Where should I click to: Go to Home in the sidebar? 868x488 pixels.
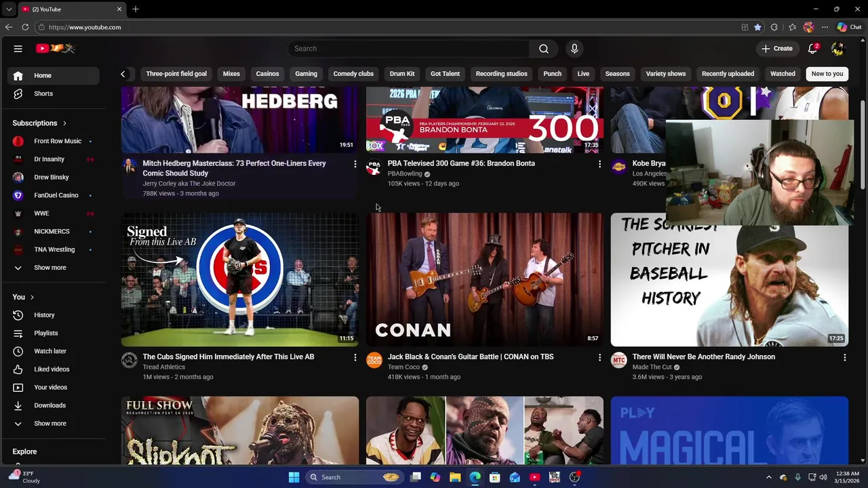(x=54, y=76)
